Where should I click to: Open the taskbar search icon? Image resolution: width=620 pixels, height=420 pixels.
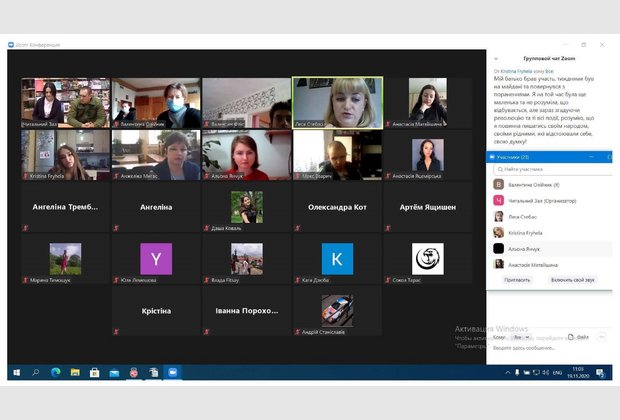36,372
